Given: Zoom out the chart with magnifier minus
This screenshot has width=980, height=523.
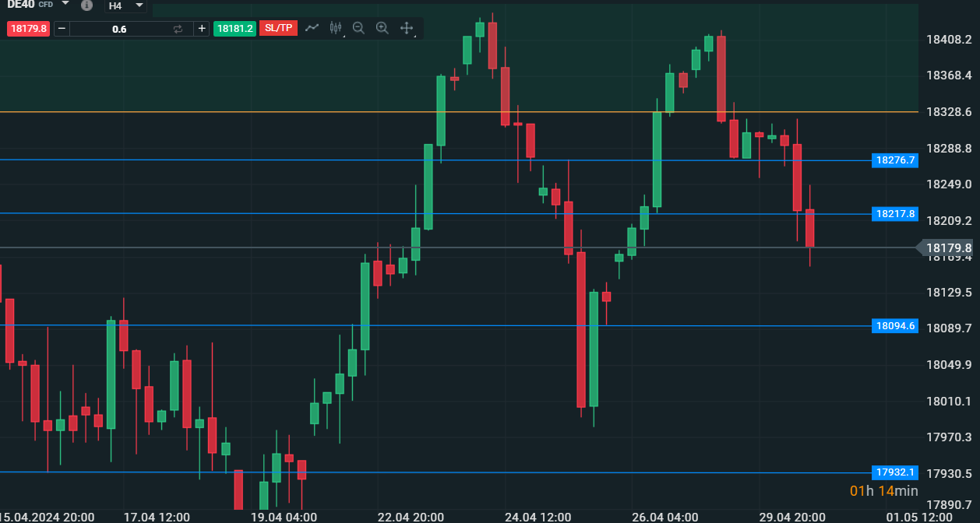Looking at the screenshot, I should pos(358,28).
